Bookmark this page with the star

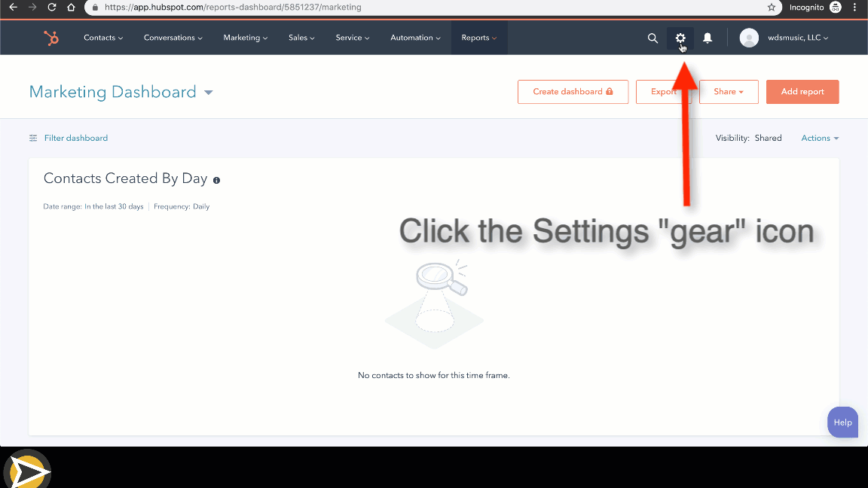[x=771, y=8]
